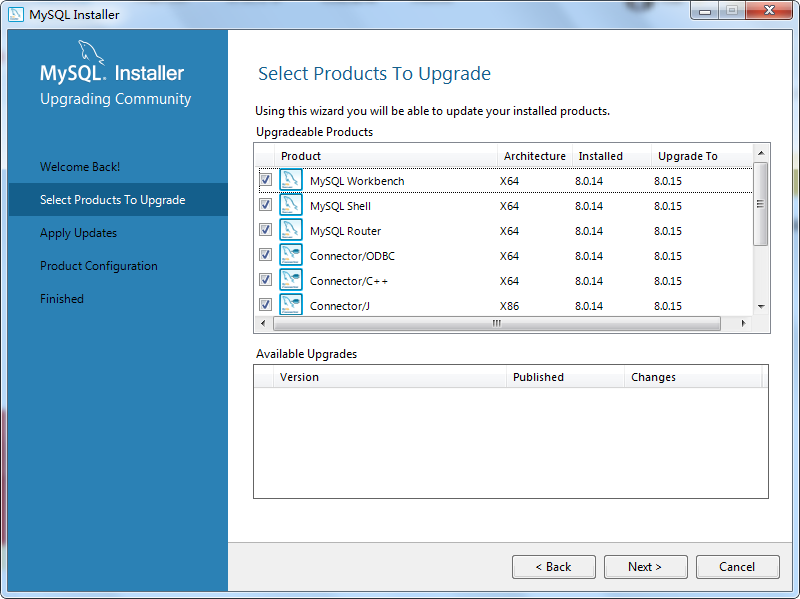Select the Welcome Back sidebar step

(80, 167)
